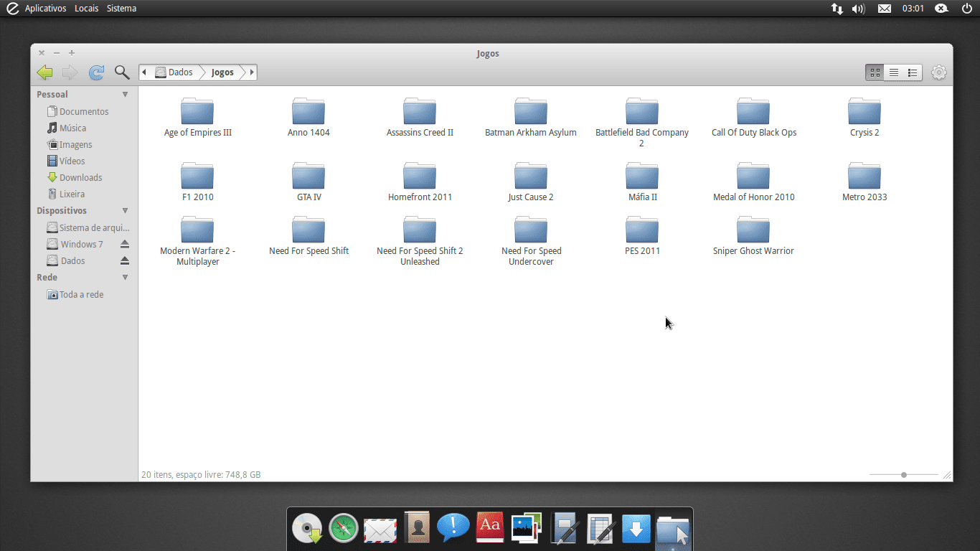
Task: Select the Need For Speed Shift folder
Action: tap(308, 236)
